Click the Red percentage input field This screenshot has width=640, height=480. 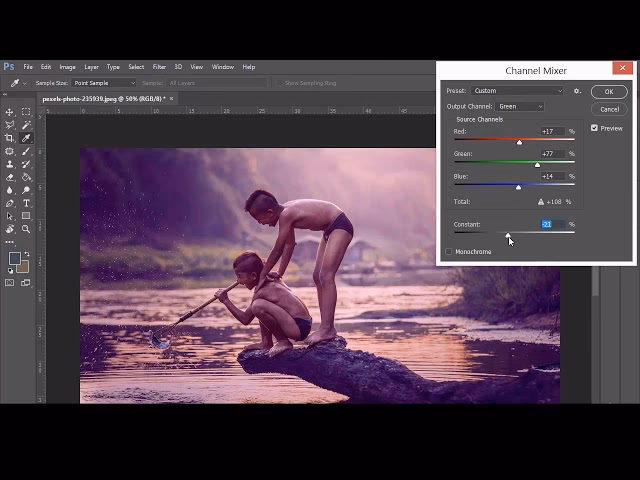tap(553, 131)
